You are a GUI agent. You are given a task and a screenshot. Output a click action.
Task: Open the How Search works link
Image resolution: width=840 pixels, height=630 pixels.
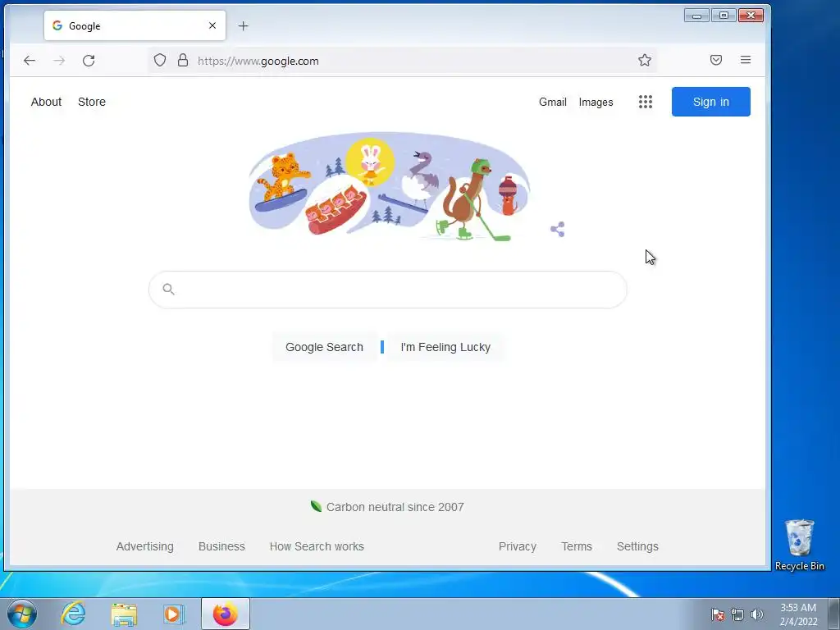pyautogui.click(x=317, y=546)
